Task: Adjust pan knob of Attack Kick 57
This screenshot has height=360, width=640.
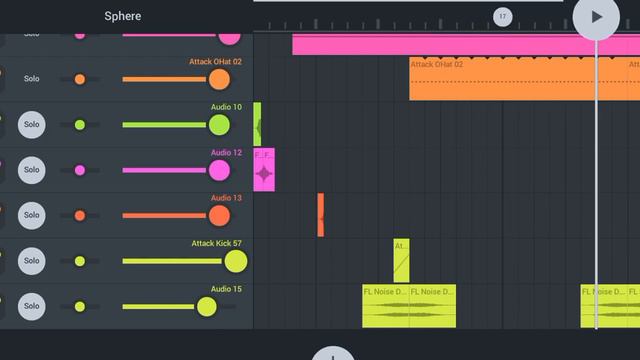Action: pyautogui.click(x=80, y=261)
